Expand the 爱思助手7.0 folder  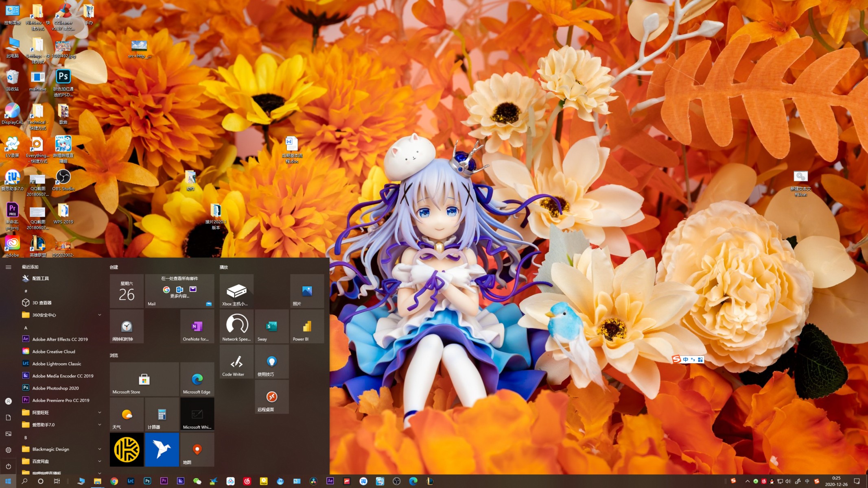click(61, 425)
